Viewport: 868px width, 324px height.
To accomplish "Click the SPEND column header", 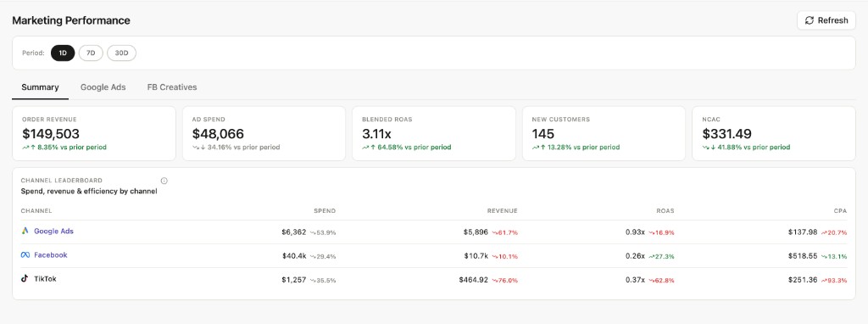I will pyautogui.click(x=325, y=211).
